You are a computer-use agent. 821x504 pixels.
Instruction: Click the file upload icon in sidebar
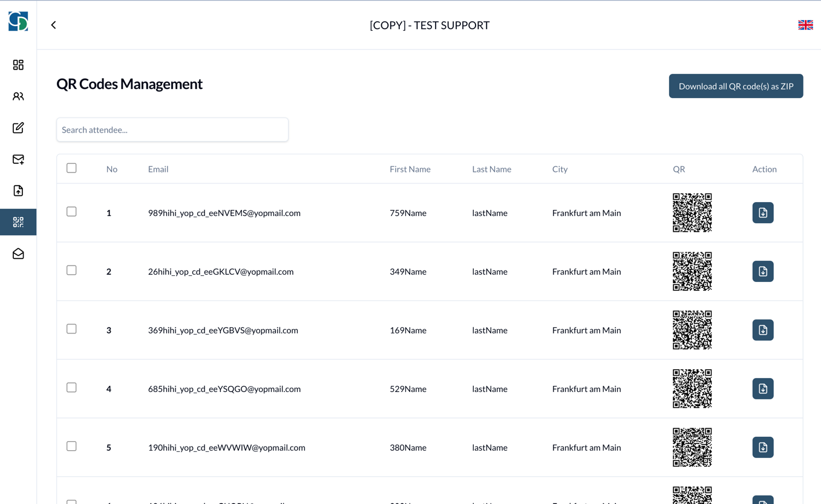18,191
